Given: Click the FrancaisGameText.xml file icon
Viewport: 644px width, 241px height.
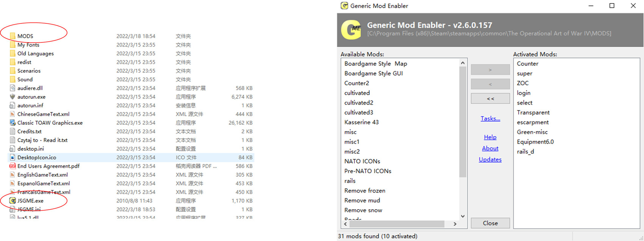Looking at the screenshot, I should [12, 192].
